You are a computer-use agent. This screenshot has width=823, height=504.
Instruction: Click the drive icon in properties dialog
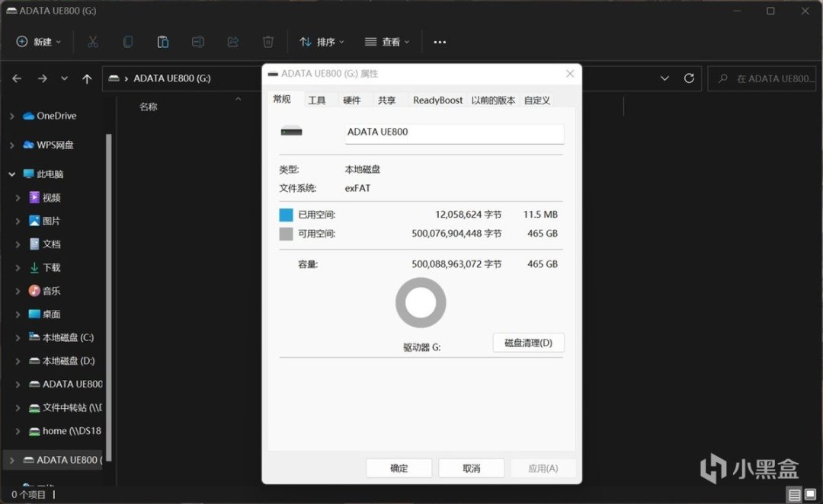tap(291, 131)
